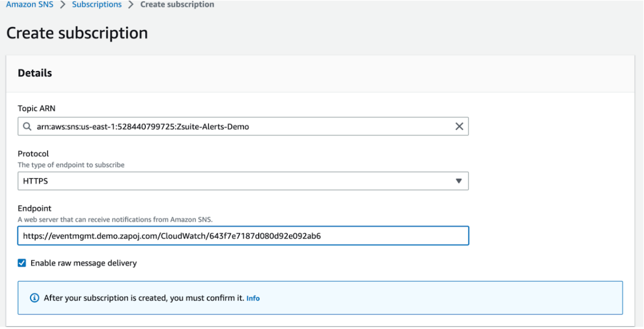Open the Amazon SNS breadcrumb link
This screenshot has height=329, width=644.
click(30, 5)
